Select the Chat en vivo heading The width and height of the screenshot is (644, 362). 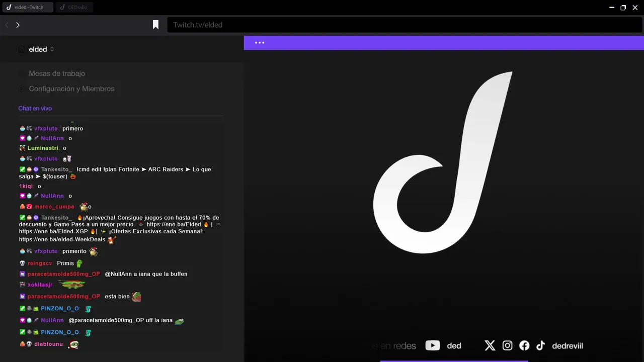click(35, 108)
